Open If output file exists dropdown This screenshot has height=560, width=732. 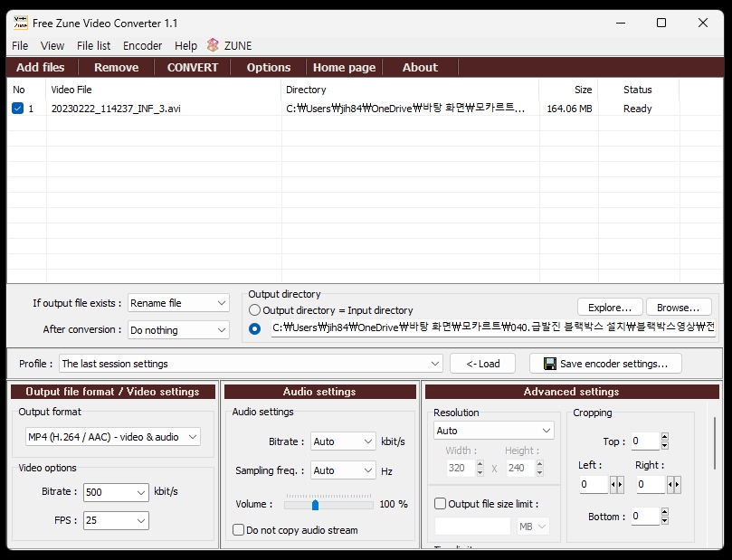point(178,303)
